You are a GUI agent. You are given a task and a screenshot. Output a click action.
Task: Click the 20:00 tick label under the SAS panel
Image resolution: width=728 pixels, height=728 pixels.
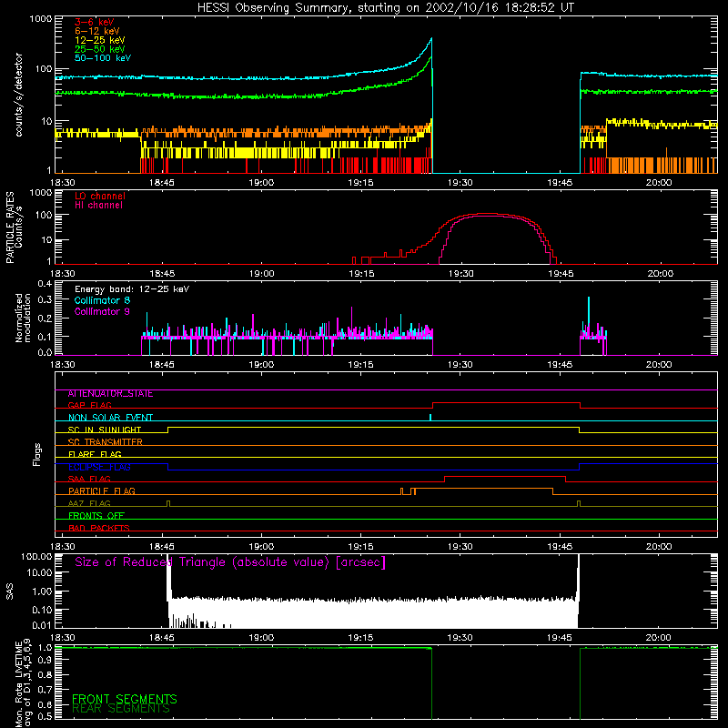(x=659, y=638)
